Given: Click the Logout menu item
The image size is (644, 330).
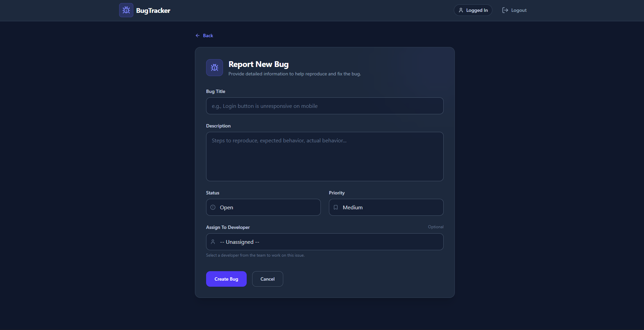Looking at the screenshot, I should pos(518,10).
